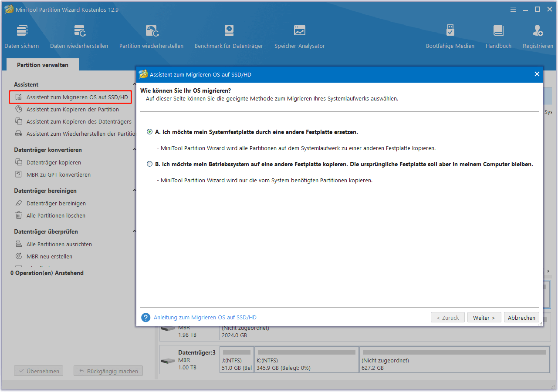Image resolution: width=558 pixels, height=392 pixels.
Task: Select option A replace system disk
Action: [x=150, y=132]
